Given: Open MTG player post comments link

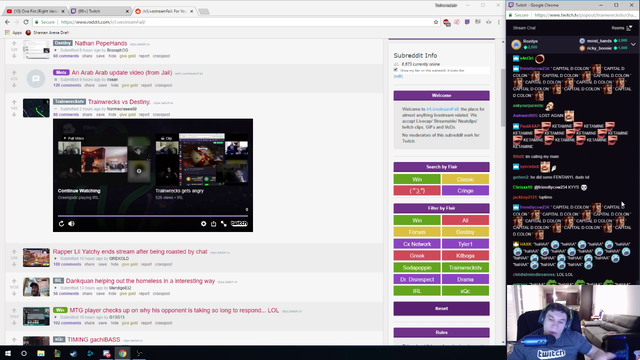Looking at the screenshot, I should [x=67, y=323].
